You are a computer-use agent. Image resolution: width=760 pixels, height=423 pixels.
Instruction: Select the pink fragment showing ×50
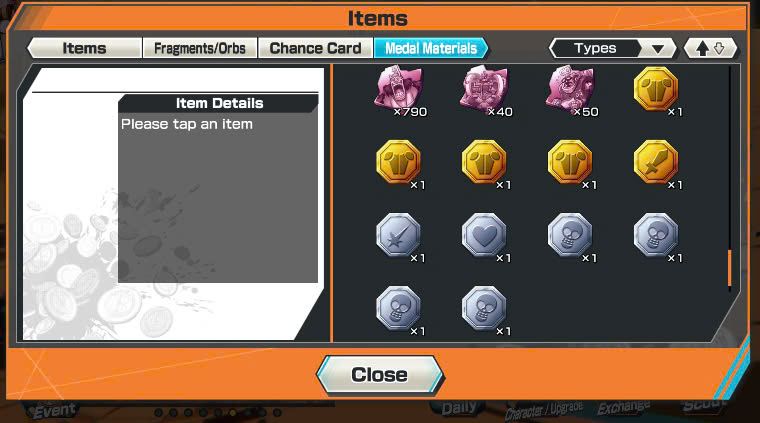pos(570,88)
